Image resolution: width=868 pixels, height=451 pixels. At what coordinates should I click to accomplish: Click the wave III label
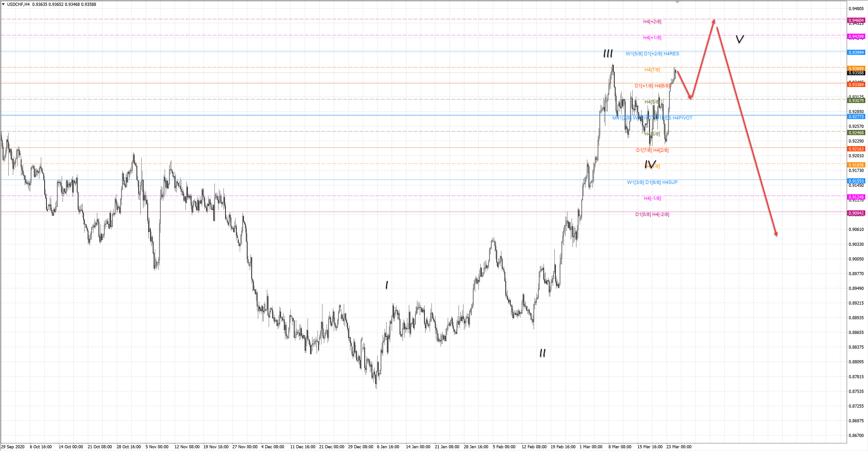pos(608,53)
